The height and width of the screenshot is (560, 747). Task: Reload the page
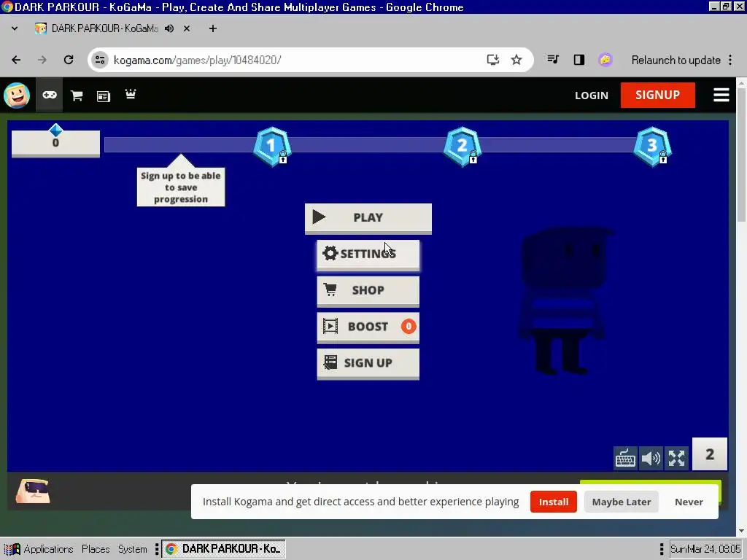tap(69, 60)
